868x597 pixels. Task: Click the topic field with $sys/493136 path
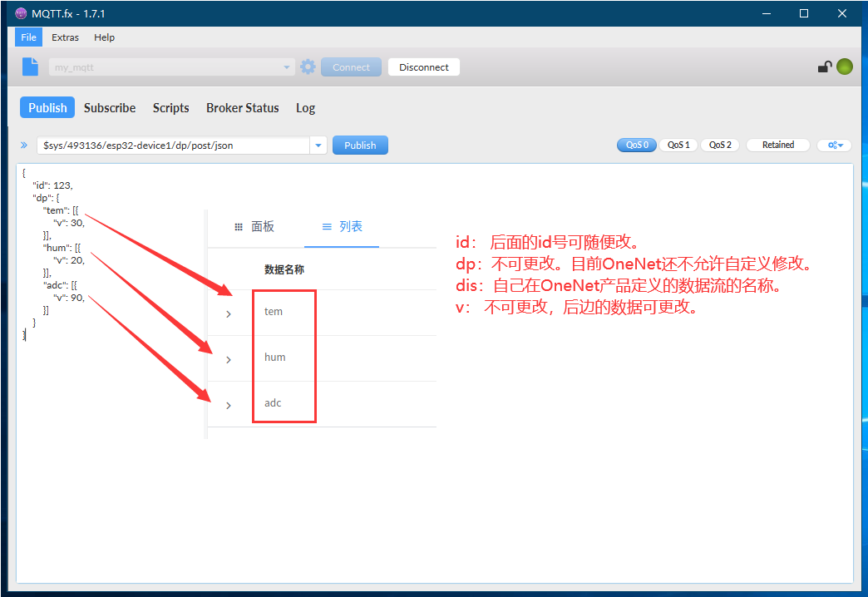pos(173,146)
